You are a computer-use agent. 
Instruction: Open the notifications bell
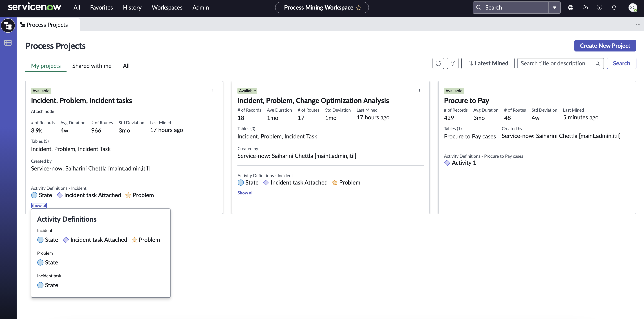(614, 8)
